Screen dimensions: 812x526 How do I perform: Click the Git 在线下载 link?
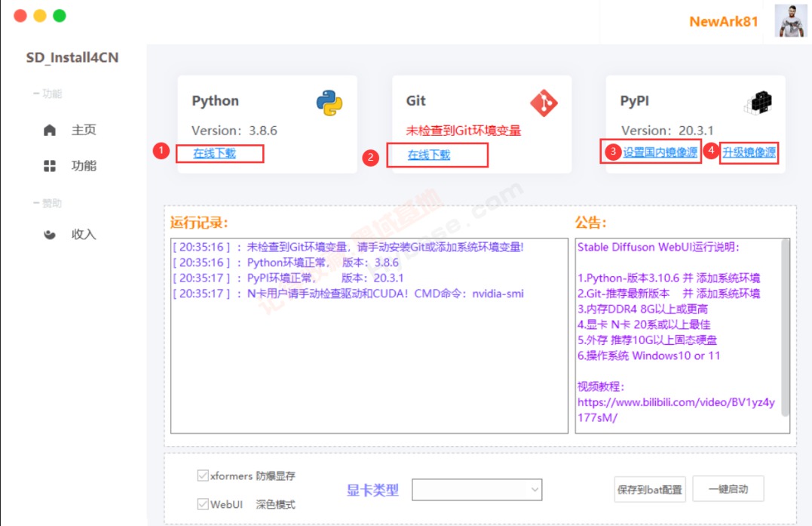429,155
